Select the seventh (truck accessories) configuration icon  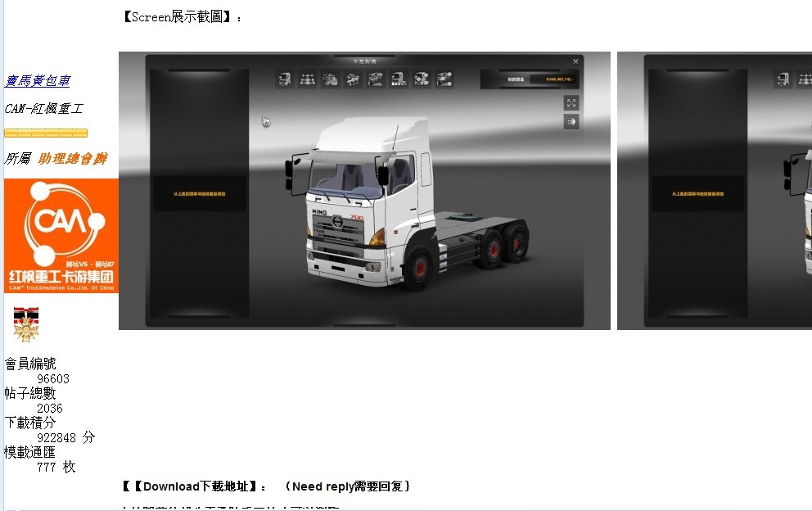pos(422,79)
